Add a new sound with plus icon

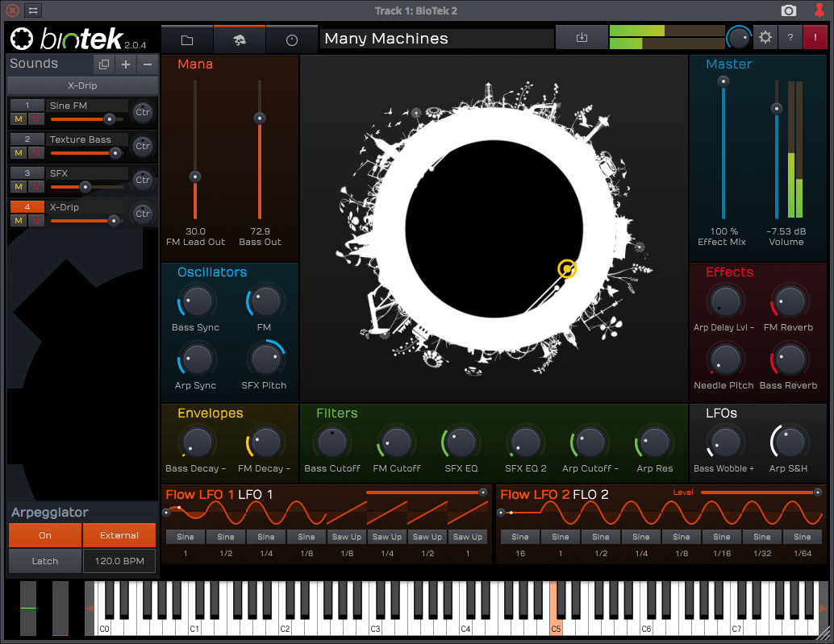click(126, 64)
